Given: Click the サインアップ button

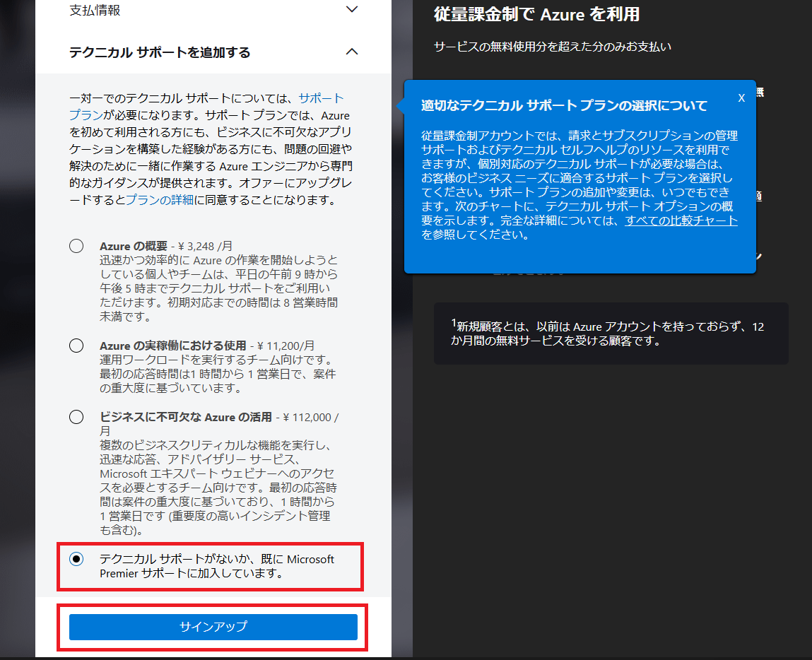Looking at the screenshot, I should [x=213, y=627].
